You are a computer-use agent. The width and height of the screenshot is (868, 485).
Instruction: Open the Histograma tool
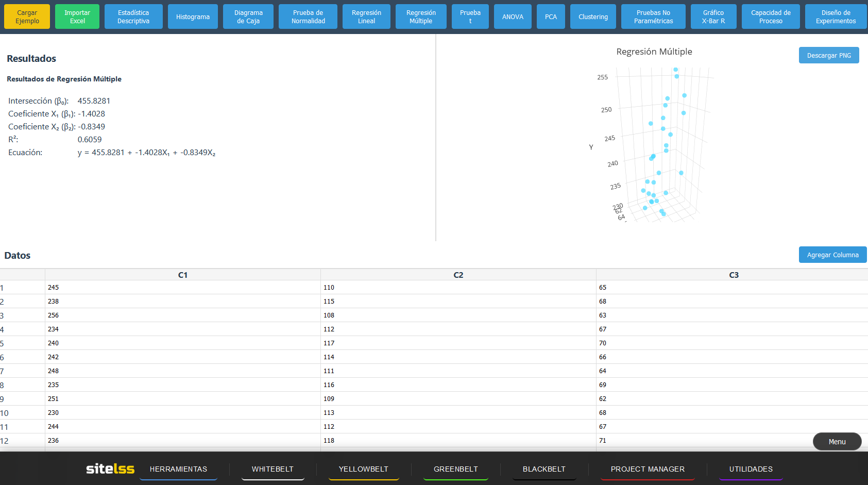coord(193,16)
